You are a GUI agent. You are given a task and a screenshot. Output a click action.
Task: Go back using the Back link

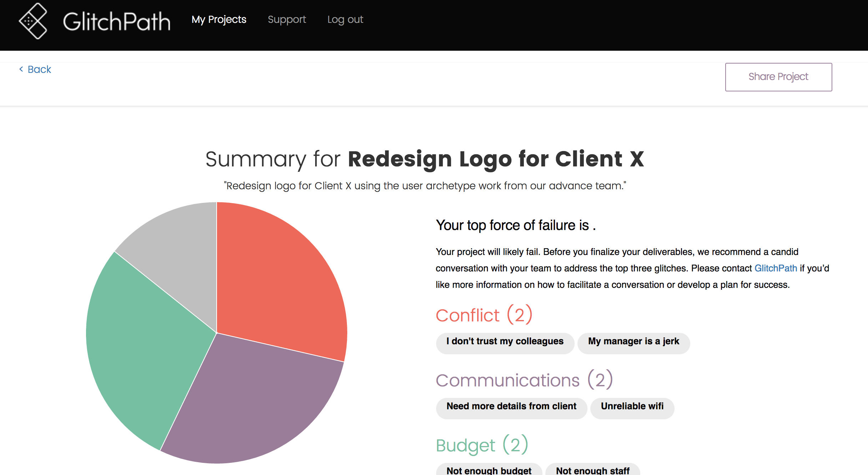[x=39, y=69]
